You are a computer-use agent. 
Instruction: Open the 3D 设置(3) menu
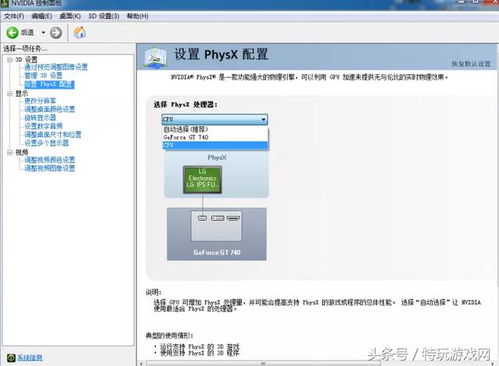coord(104,16)
